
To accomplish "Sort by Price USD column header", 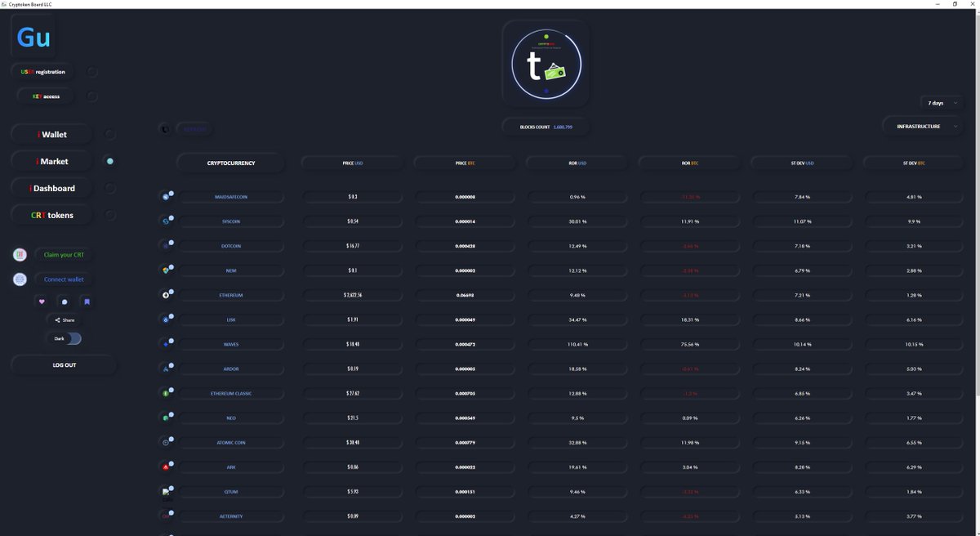I will [353, 163].
